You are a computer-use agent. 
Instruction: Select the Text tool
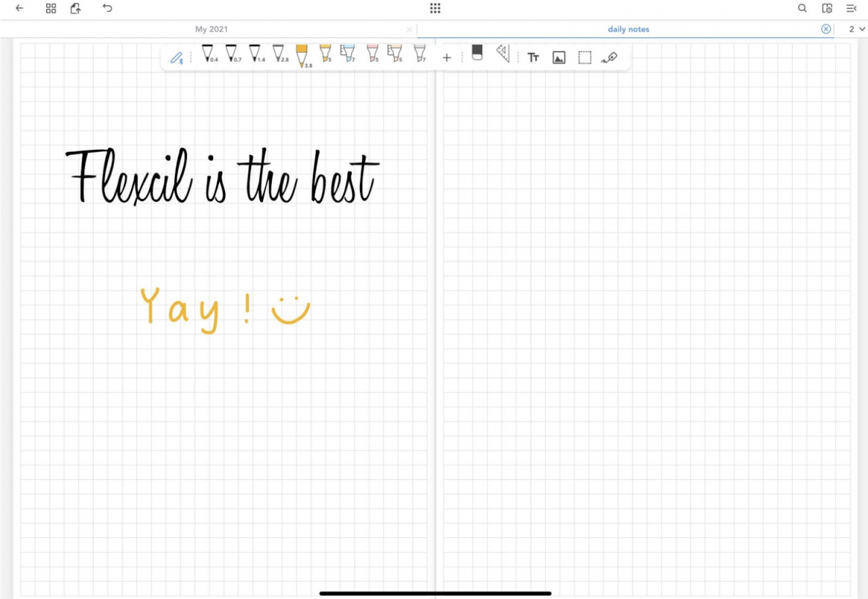(x=533, y=58)
